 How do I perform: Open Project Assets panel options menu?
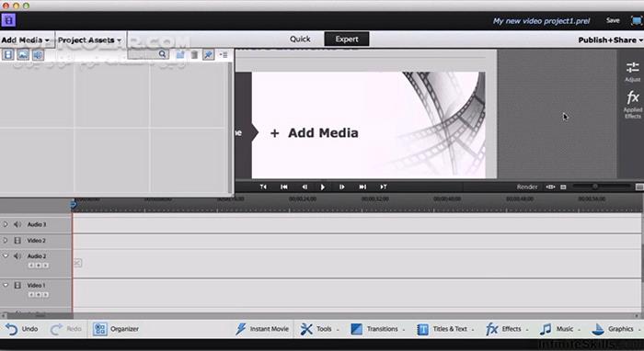click(223, 54)
